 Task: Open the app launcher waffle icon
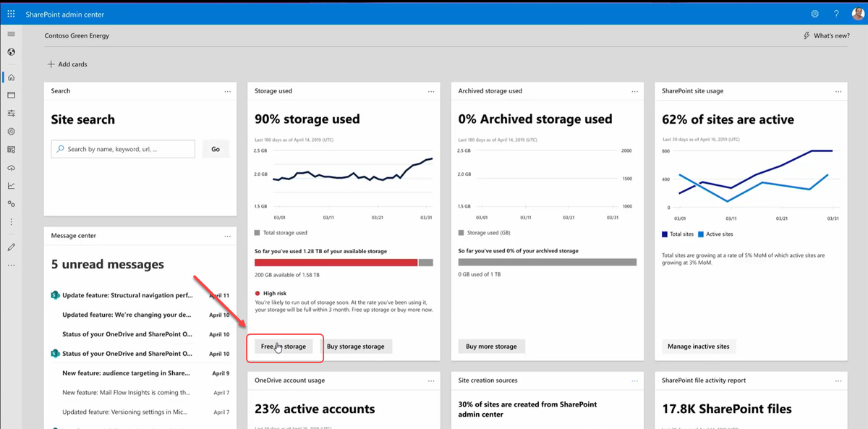pos(11,14)
